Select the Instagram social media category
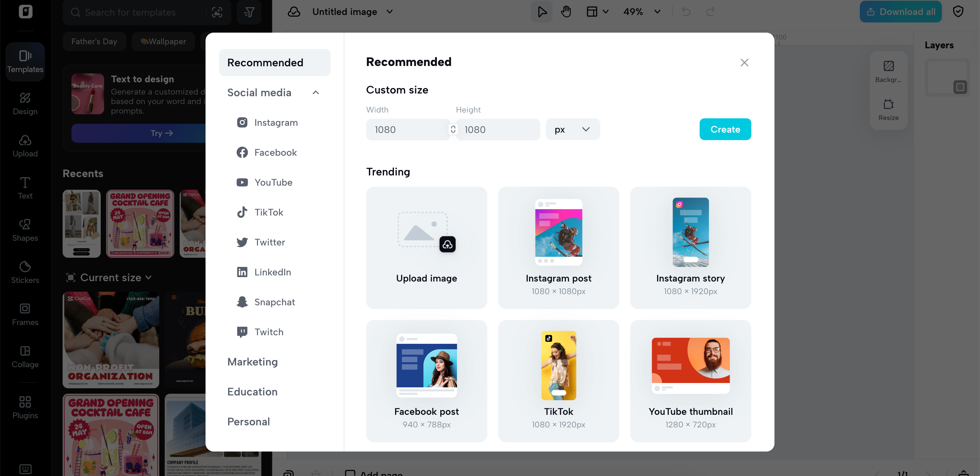 point(267,122)
